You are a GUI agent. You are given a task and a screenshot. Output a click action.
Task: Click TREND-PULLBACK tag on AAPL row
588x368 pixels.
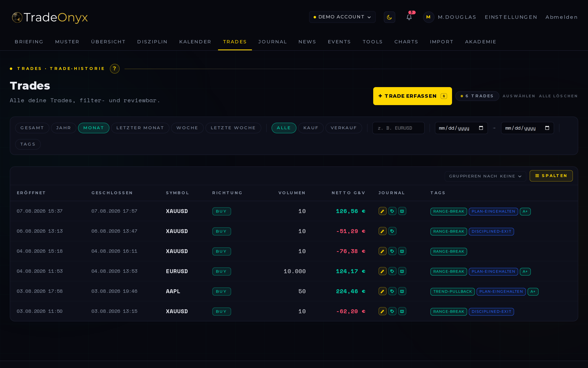click(452, 292)
